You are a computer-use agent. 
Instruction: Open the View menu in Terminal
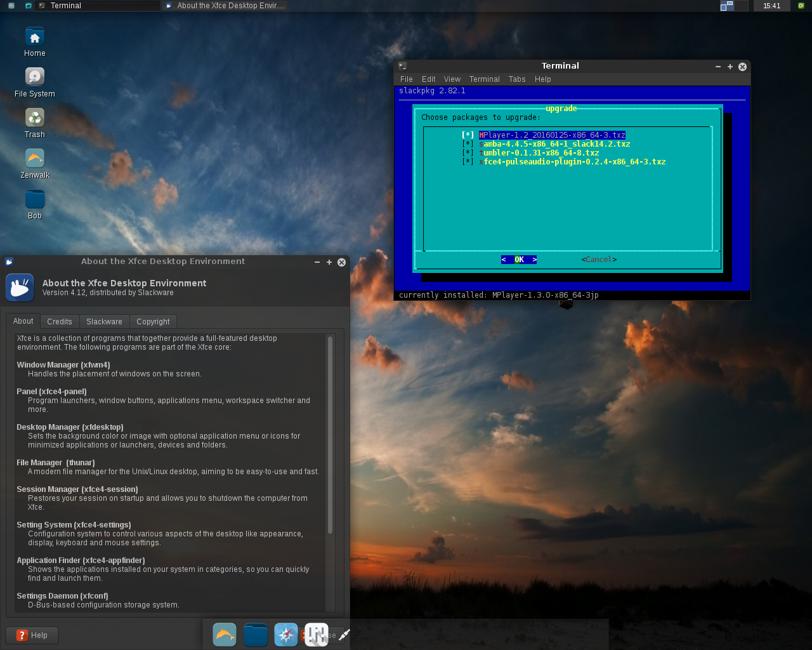tap(452, 79)
